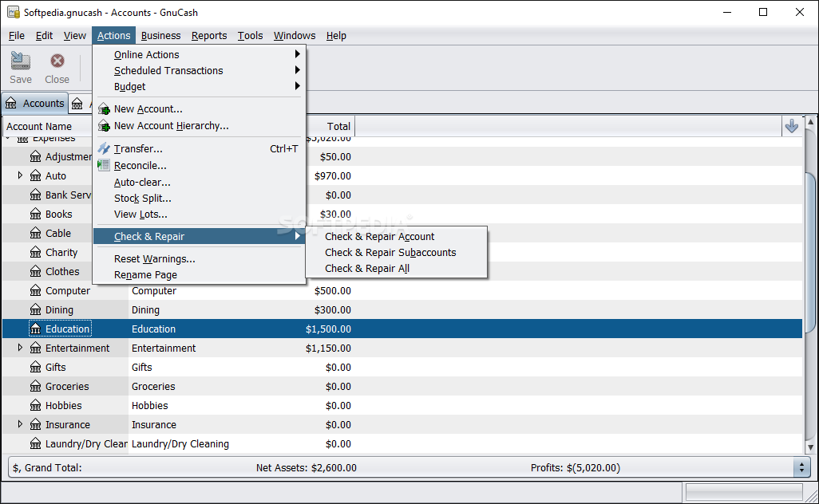
Task: Open the Reports menu
Action: 209,35
